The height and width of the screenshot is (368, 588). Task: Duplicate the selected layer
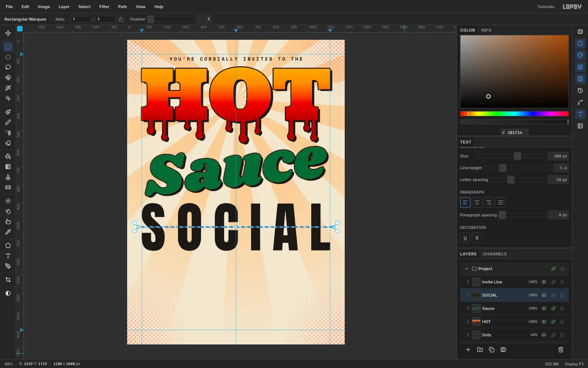click(492, 350)
